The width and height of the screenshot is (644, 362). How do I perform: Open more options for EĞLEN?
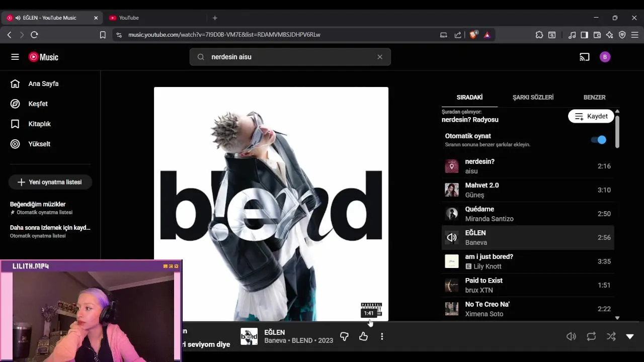(x=382, y=336)
